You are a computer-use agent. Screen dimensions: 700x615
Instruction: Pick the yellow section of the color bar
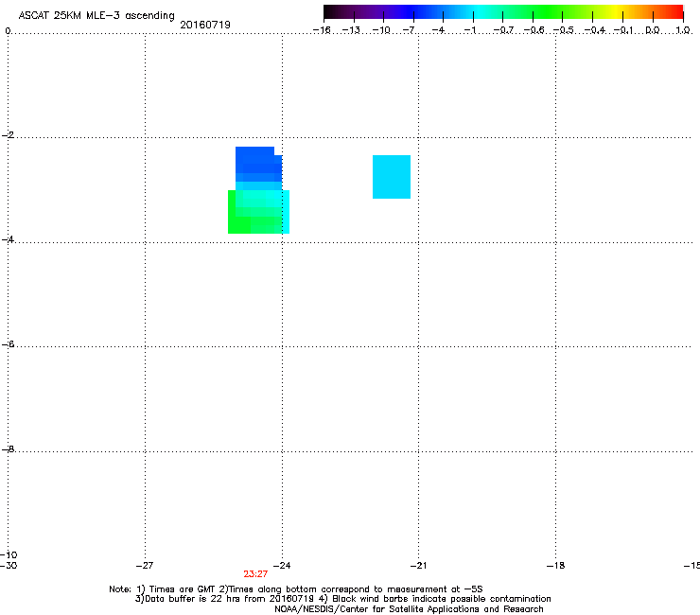pyautogui.click(x=617, y=11)
